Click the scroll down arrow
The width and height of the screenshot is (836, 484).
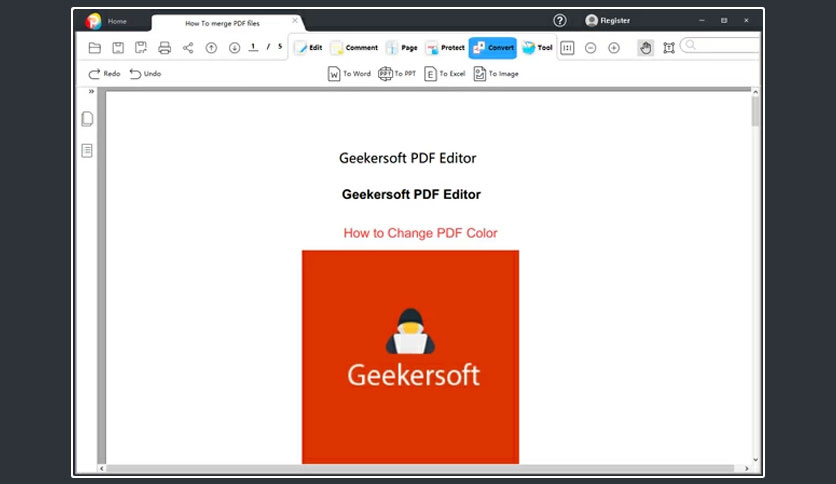pos(755,459)
